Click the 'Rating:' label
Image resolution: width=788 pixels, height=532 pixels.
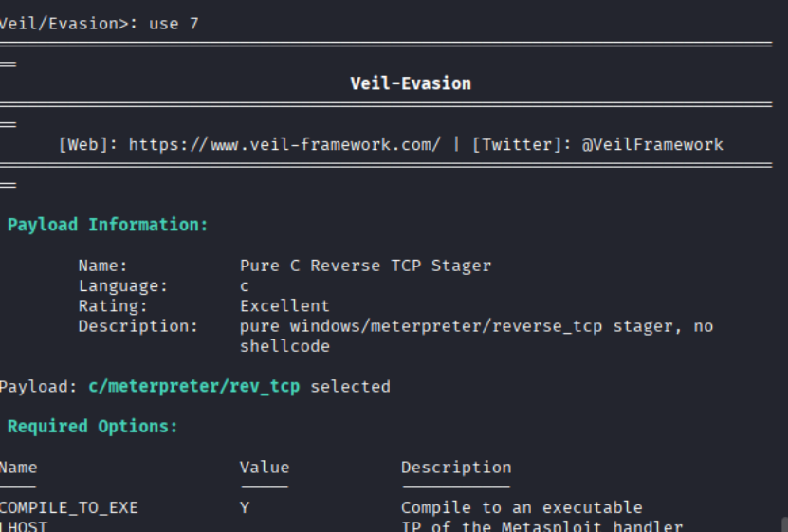[x=113, y=306]
